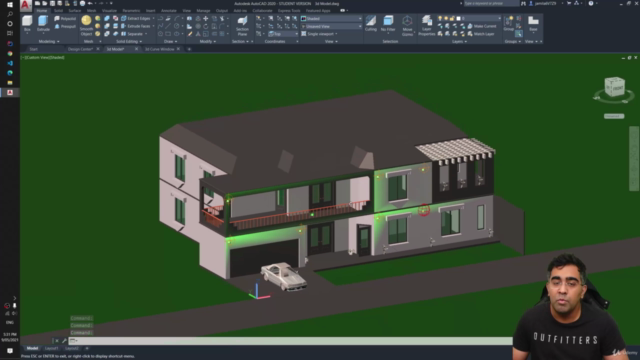Image resolution: width=640 pixels, height=360 pixels.
Task: Expand the Modify panel dropdown
Action: pos(208,41)
